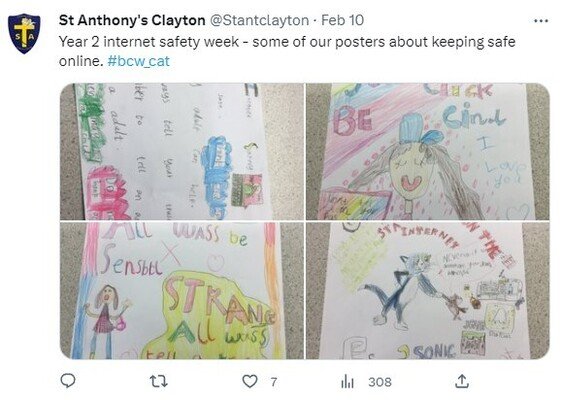The width and height of the screenshot is (562, 400).
Task: Visit the @Stantclayton handle link
Action: click(x=259, y=20)
